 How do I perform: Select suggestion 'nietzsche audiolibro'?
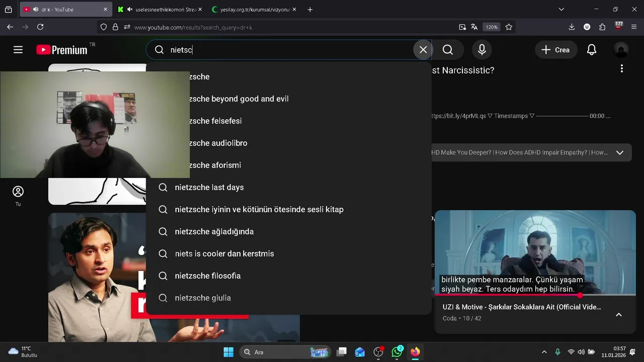(289, 143)
